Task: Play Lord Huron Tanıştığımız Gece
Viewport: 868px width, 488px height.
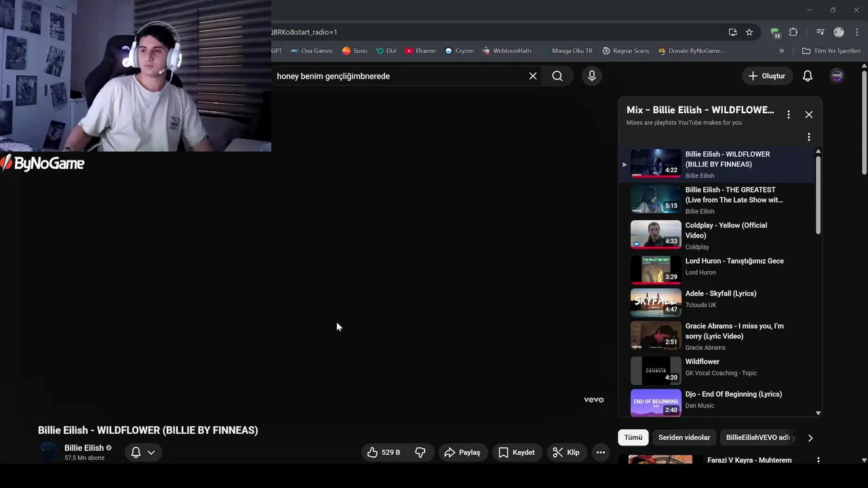Action: pos(717,269)
